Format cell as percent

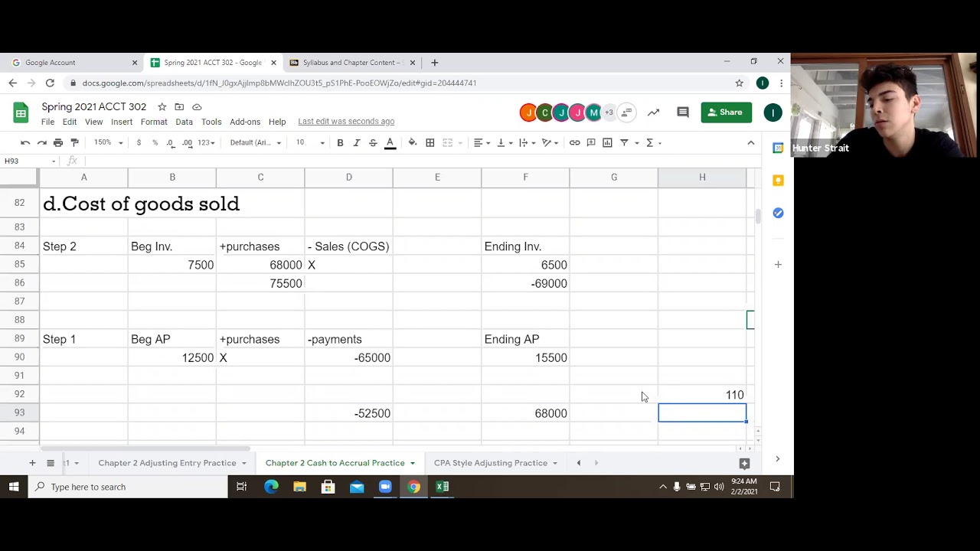tap(155, 142)
